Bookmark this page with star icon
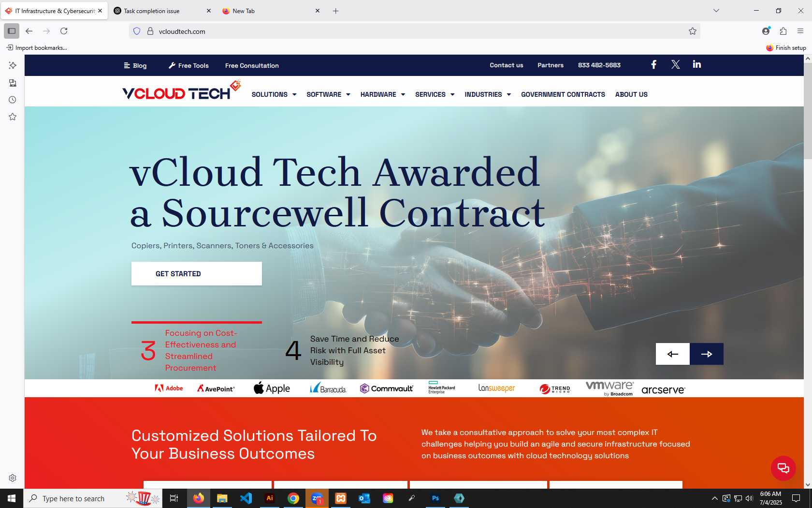The image size is (812, 508). pyautogui.click(x=692, y=31)
